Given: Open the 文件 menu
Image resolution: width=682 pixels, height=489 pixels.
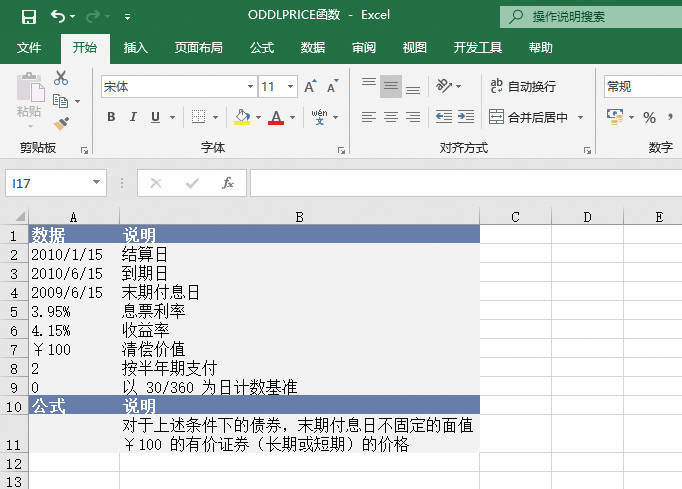Looking at the screenshot, I should click(29, 48).
